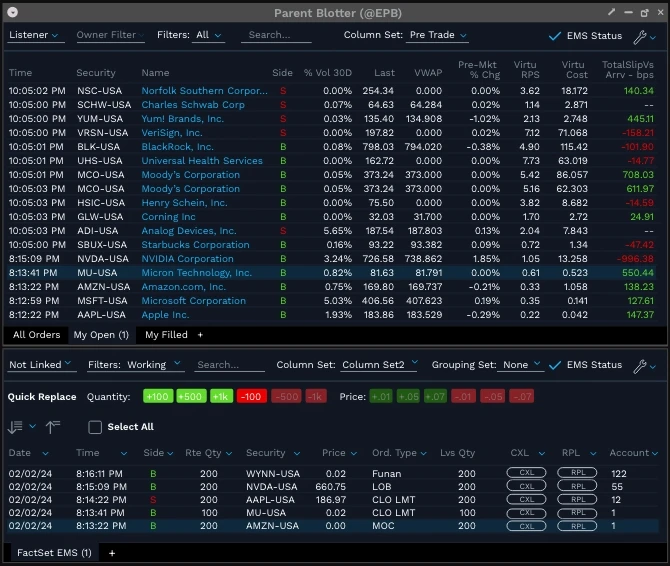The width and height of the screenshot is (670, 566).
Task: Open the Listener dropdown
Action: coord(34,35)
